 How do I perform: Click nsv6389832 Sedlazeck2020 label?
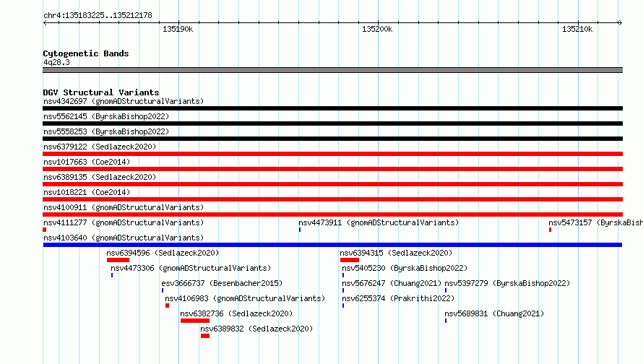(256, 329)
